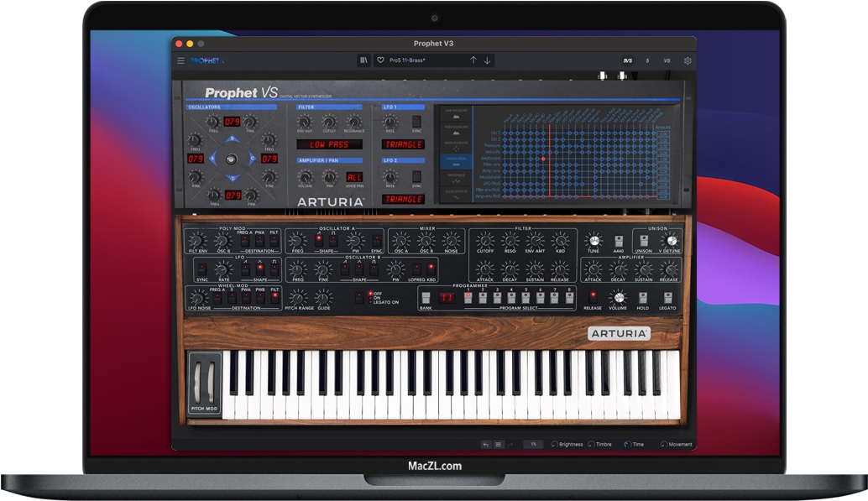The image size is (868, 501).
Task: Click the vector joystick in Oscillators section
Action: pyautogui.click(x=232, y=158)
